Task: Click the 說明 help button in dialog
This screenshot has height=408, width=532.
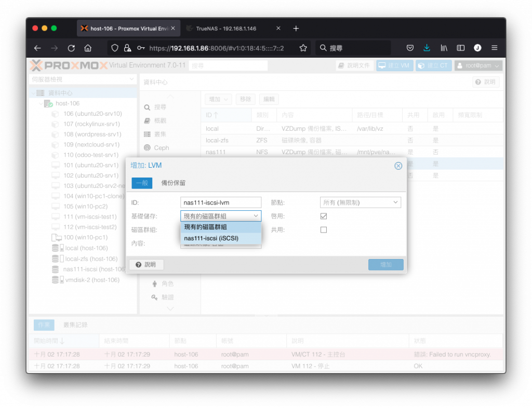Action: pos(146,265)
